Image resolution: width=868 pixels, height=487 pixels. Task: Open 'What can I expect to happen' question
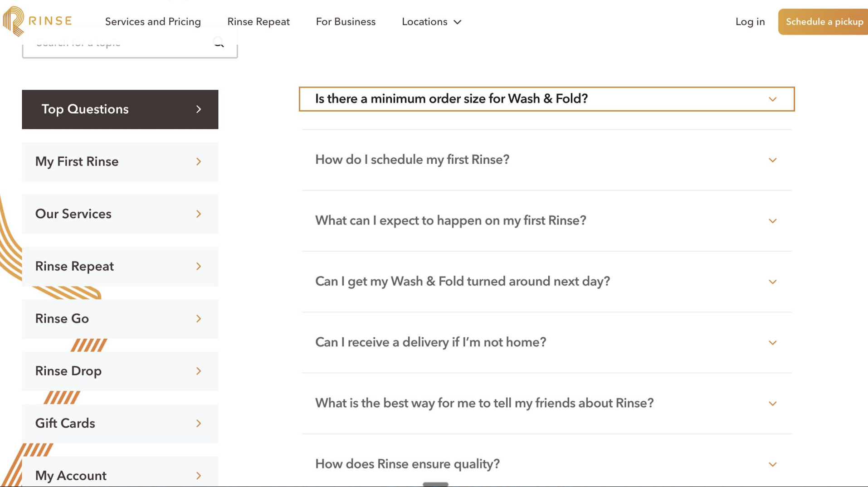point(547,221)
